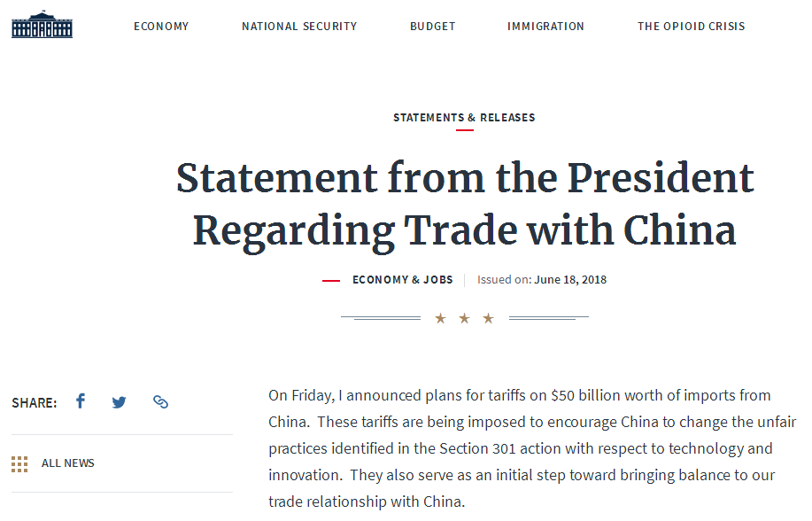Click the All News link
812x521 pixels.
click(68, 463)
